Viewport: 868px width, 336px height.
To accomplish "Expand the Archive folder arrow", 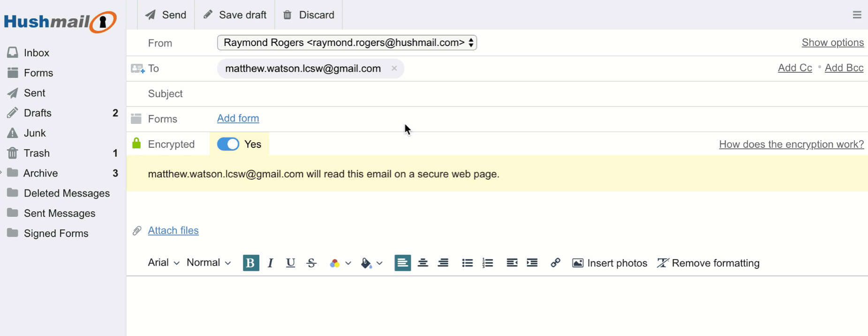I will point(1,173).
